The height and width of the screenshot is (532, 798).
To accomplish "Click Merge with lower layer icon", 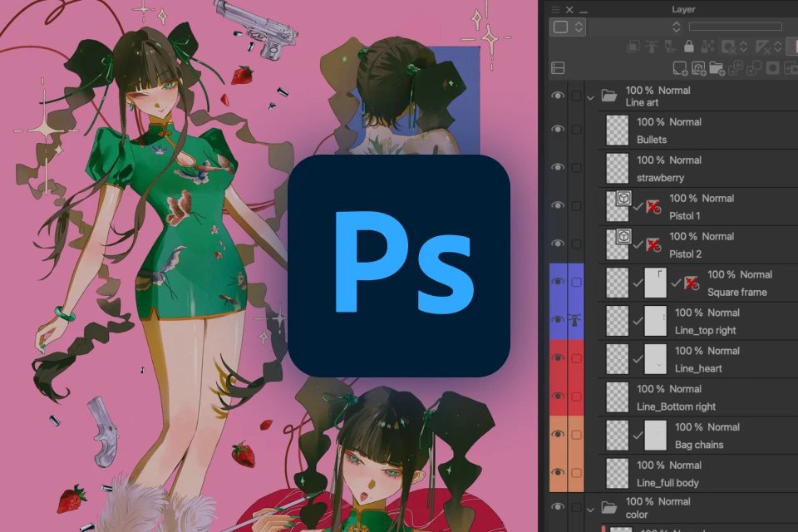I will (754, 68).
